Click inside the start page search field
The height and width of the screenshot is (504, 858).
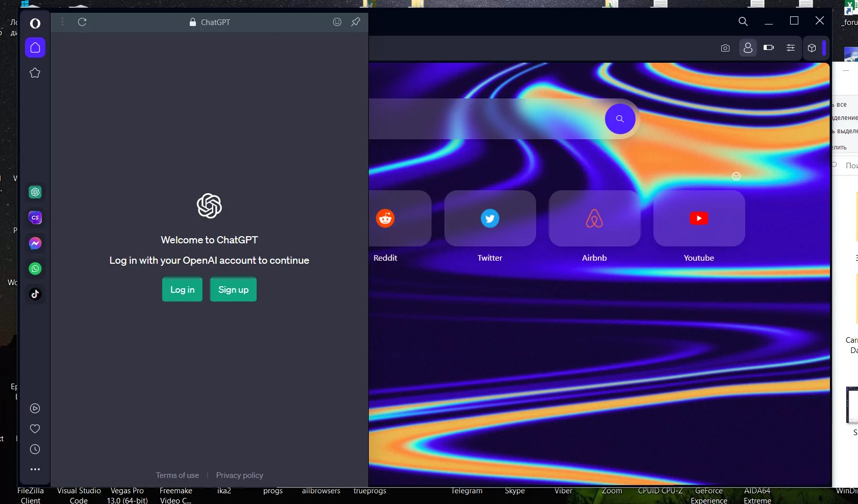pos(486,119)
